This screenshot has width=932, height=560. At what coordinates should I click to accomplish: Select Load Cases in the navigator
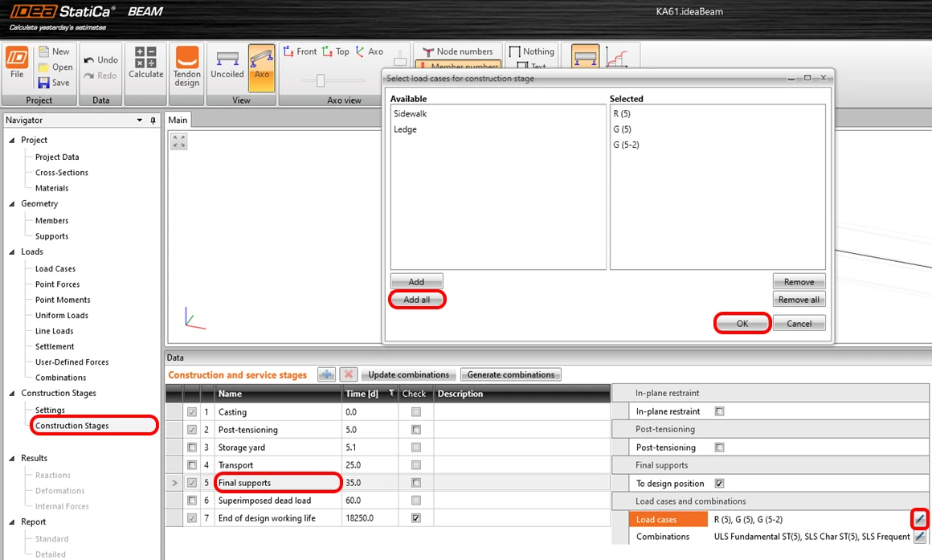[x=55, y=268]
